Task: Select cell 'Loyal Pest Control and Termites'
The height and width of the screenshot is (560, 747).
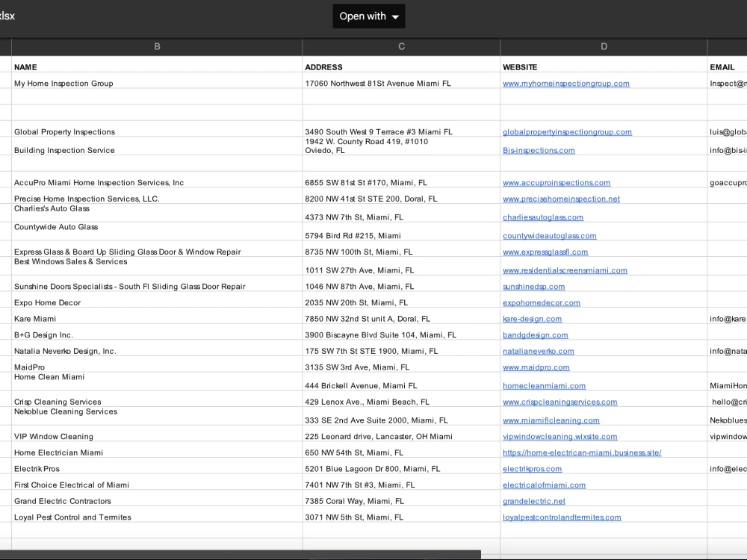Action: (157, 515)
